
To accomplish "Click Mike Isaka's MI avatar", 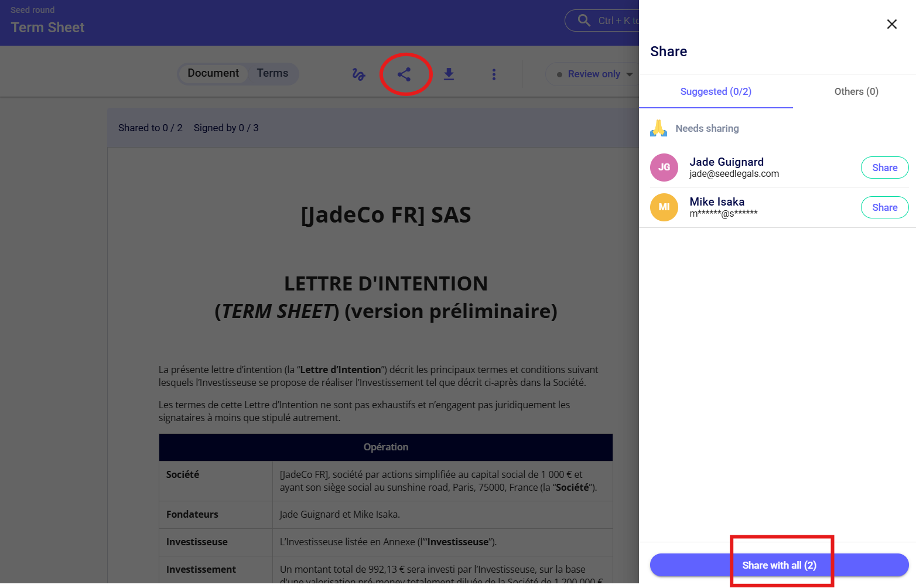I will pos(664,207).
